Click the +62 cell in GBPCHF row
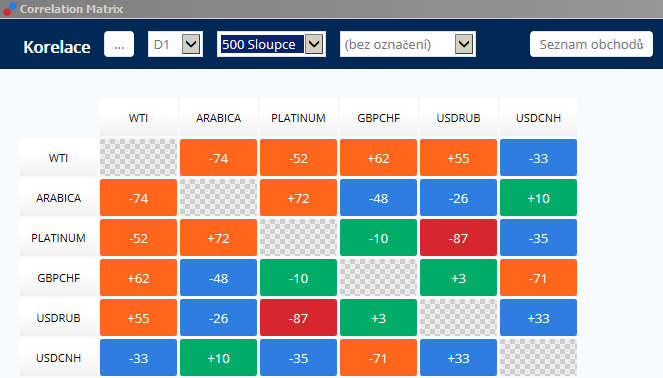The height and width of the screenshot is (378, 663). [138, 278]
